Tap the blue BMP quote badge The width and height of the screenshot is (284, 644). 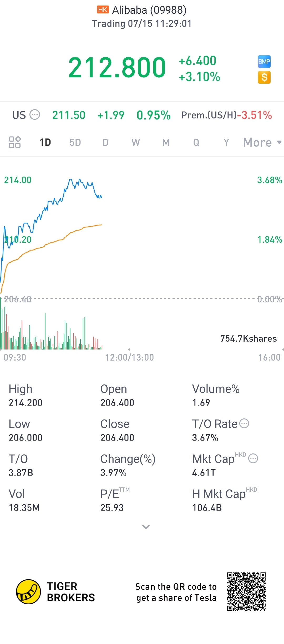point(264,62)
